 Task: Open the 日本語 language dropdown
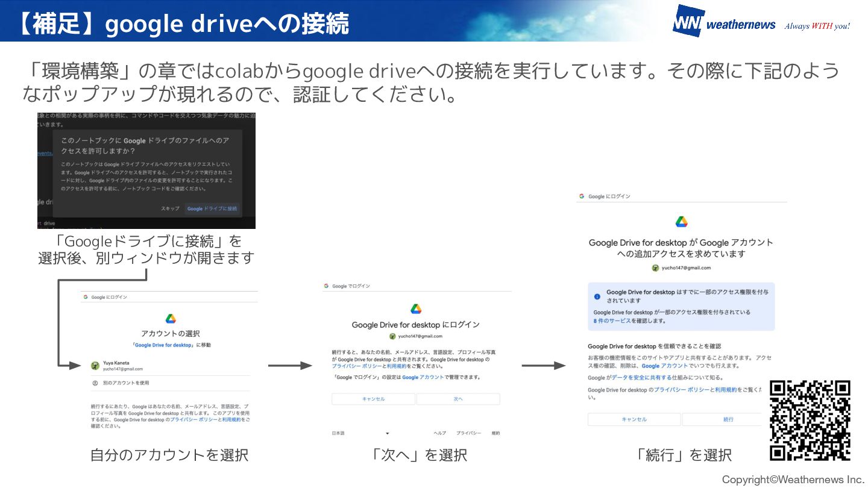(360, 433)
